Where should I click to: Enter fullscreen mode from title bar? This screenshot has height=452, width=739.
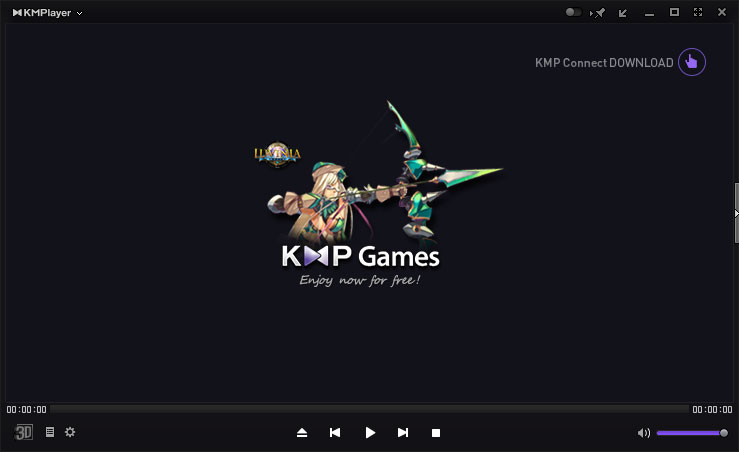click(698, 12)
